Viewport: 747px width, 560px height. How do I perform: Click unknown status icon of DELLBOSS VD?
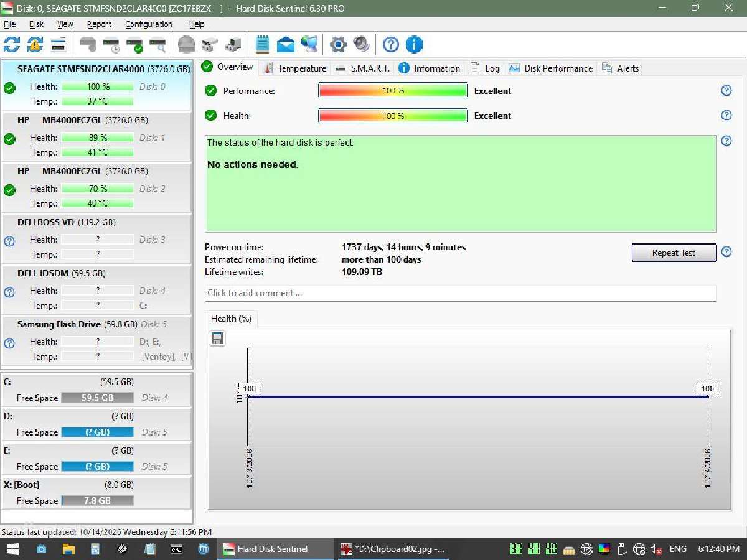coord(9,241)
